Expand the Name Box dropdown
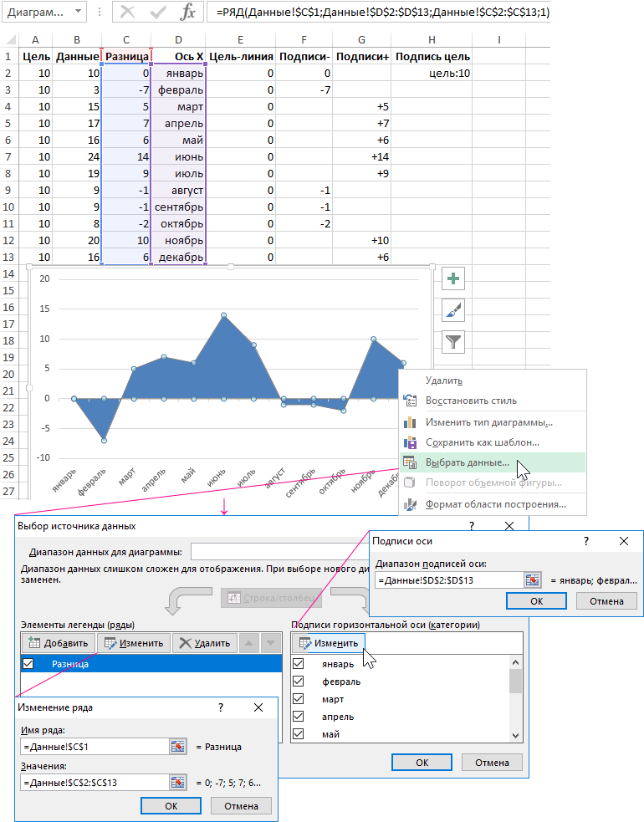The width and height of the screenshot is (644, 822). pos(78,13)
